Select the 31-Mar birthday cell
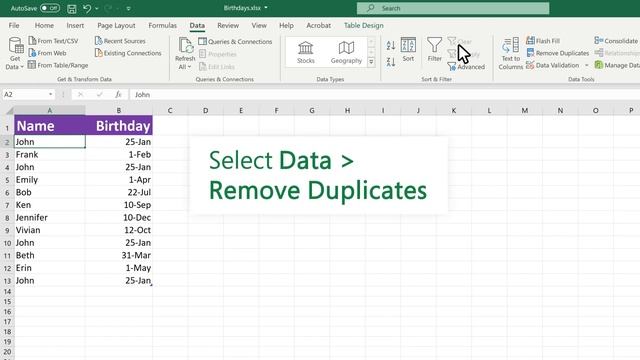 [119, 256]
